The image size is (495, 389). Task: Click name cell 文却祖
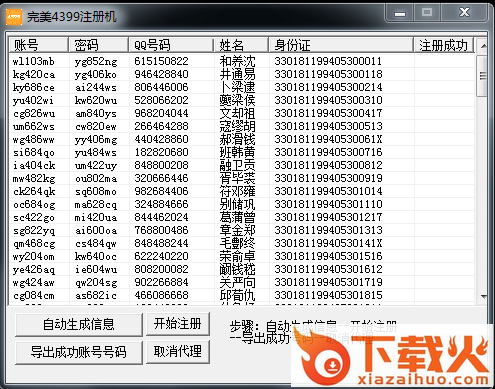point(237,113)
